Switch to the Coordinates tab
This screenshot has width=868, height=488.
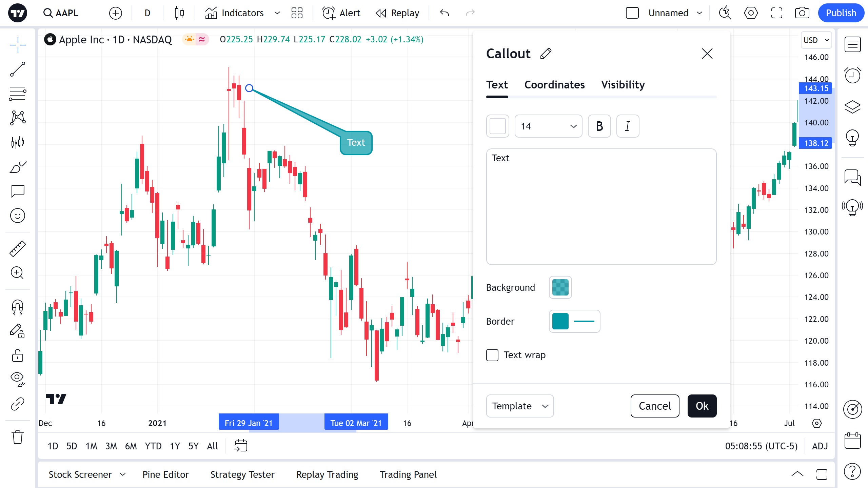[x=554, y=85]
